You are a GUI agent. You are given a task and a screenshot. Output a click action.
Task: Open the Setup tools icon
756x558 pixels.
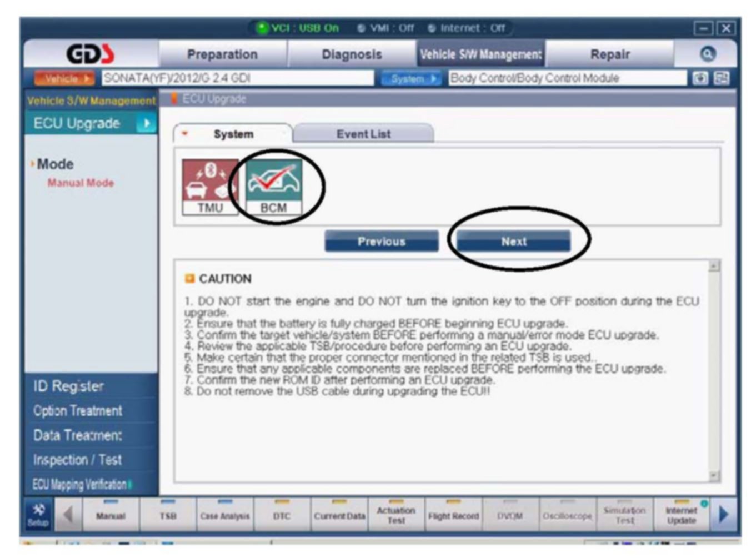pyautogui.click(x=38, y=515)
